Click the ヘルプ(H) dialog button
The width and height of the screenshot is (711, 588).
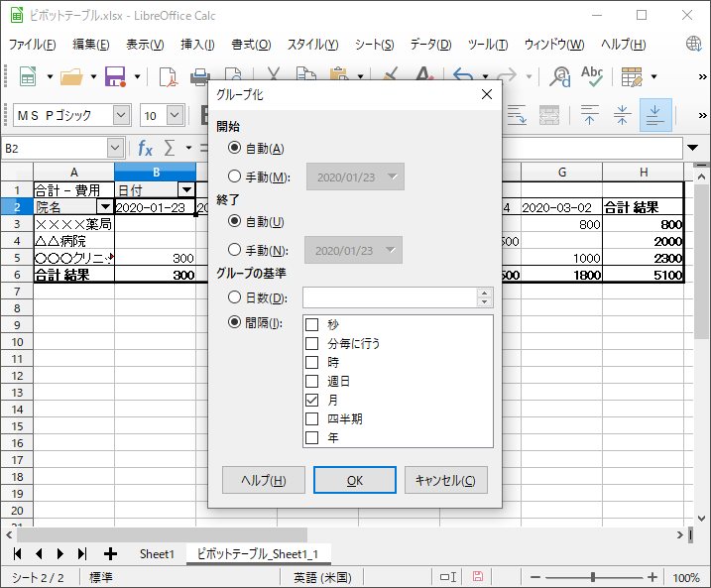click(x=264, y=480)
